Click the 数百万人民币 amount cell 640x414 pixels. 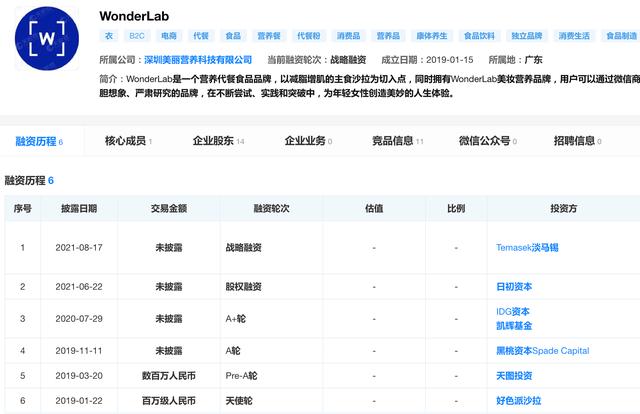[x=169, y=376]
